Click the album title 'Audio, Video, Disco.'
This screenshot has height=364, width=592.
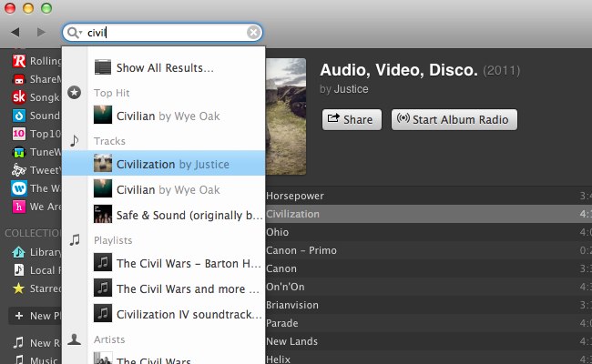coord(399,70)
